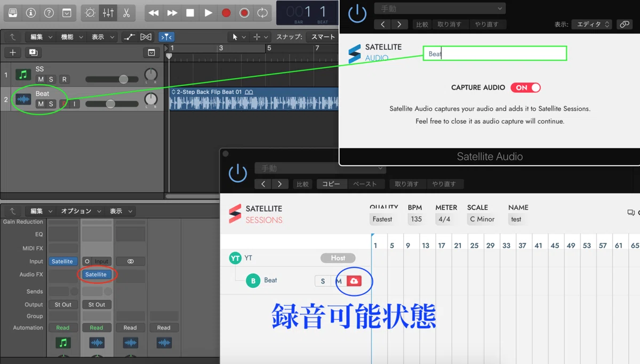Click the red cloud upload button for Beat
Viewport: 640px width, 364px height.
click(354, 281)
